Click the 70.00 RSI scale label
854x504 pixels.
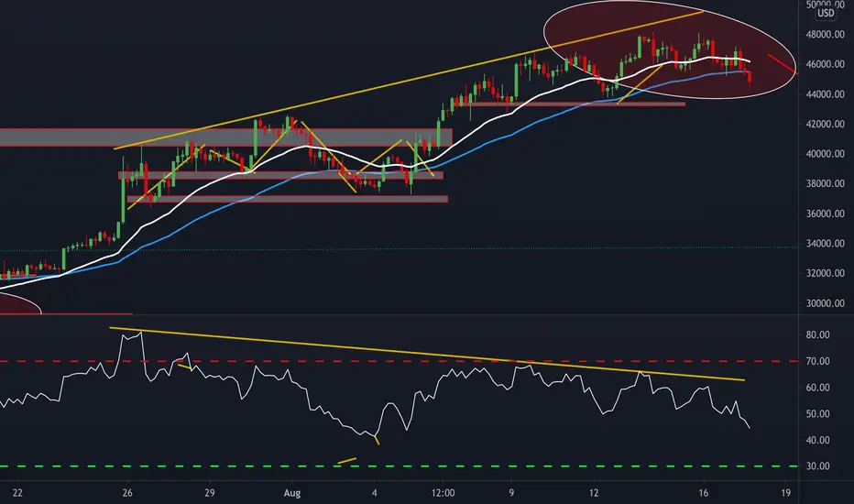817,361
